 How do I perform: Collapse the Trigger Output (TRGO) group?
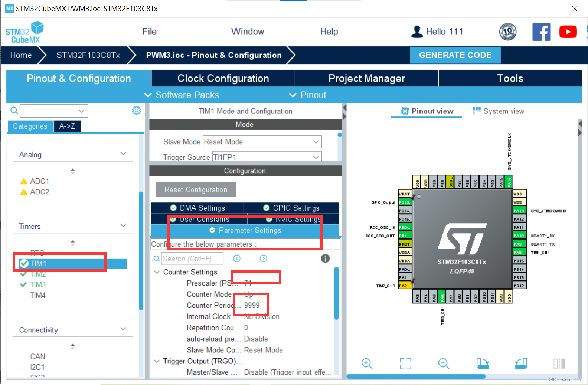click(157, 361)
